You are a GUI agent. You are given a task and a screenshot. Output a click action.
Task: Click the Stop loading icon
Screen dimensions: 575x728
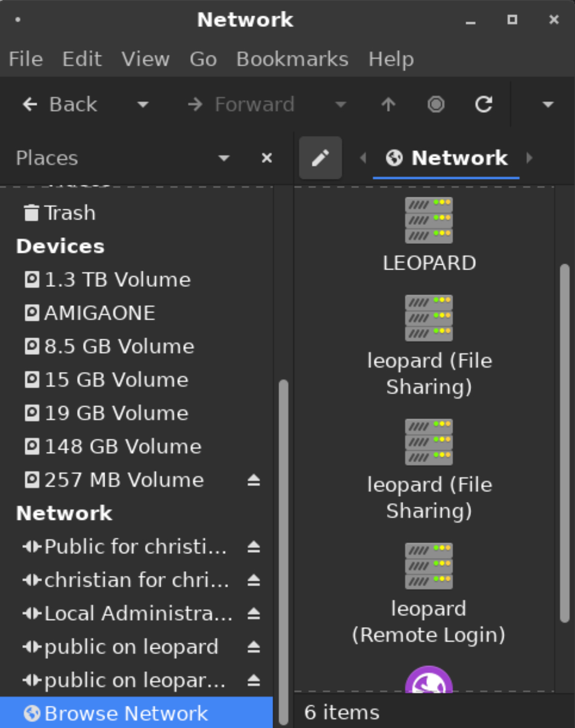436,104
